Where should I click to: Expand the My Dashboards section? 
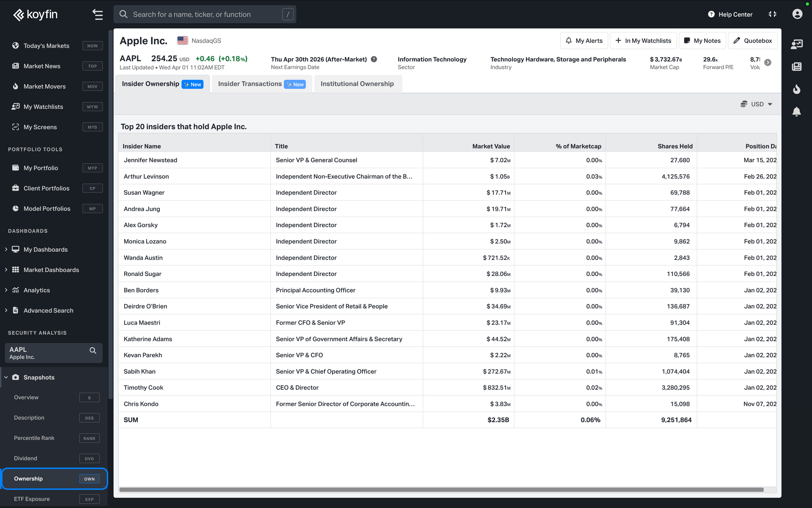pyautogui.click(x=6, y=250)
